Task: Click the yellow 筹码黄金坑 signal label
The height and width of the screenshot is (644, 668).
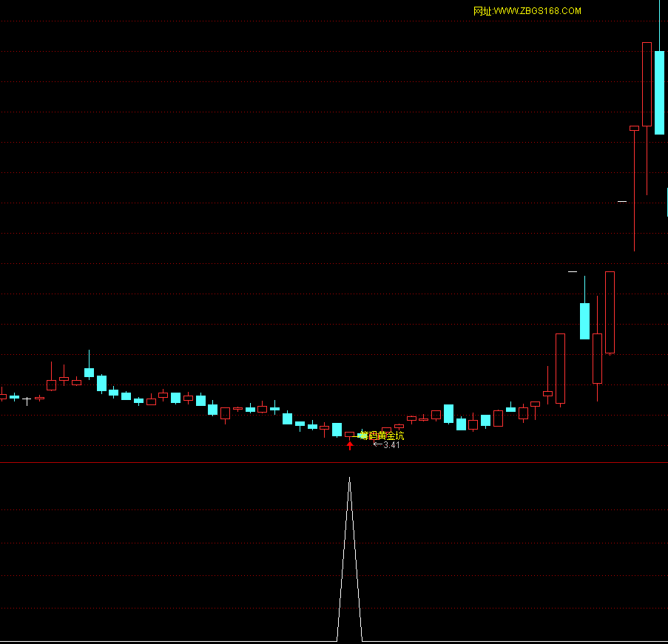Action: 382,435
